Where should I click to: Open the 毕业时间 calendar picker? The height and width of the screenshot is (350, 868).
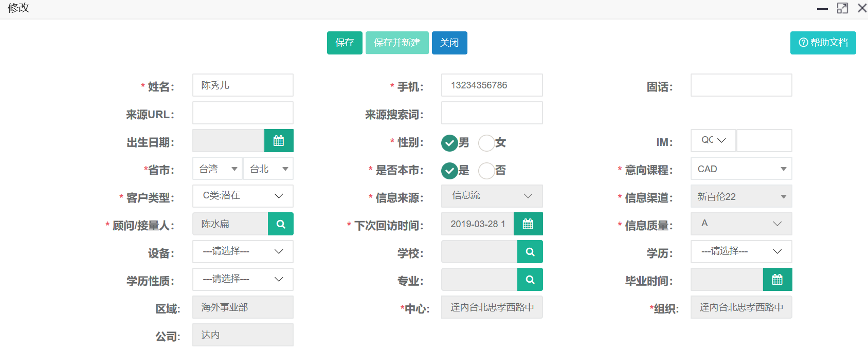pos(777,280)
